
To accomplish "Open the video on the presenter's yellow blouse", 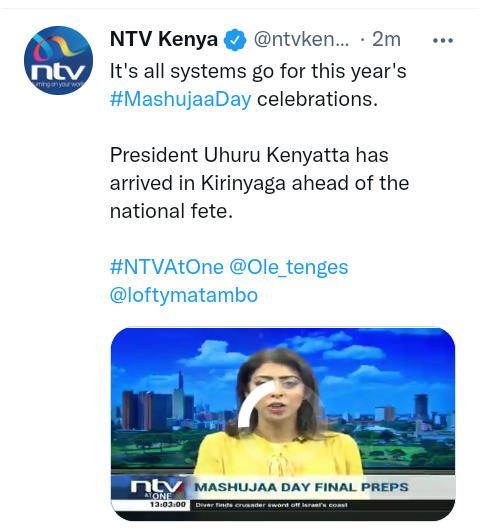I will [277, 455].
